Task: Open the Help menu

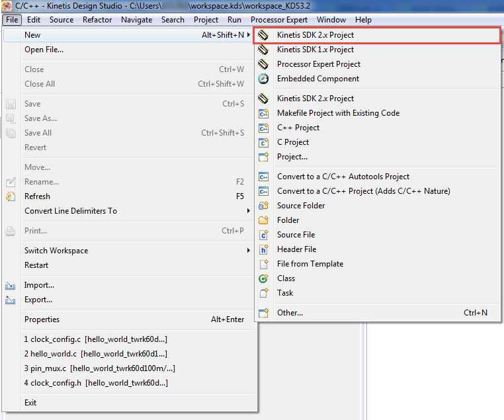Action: (x=363, y=20)
